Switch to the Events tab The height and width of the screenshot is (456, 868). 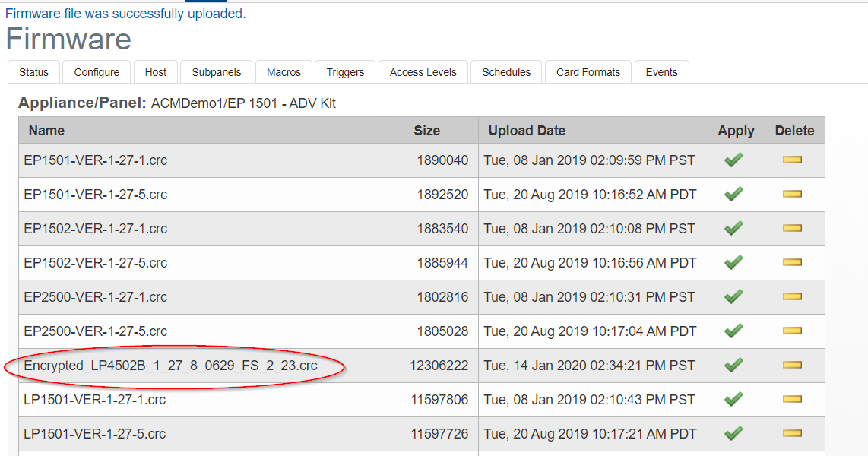click(661, 71)
